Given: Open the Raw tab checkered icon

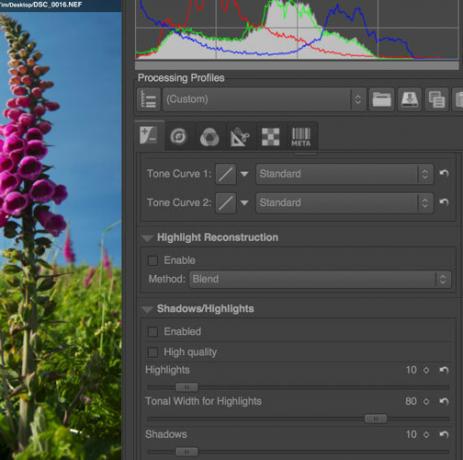Looking at the screenshot, I should click(x=270, y=136).
